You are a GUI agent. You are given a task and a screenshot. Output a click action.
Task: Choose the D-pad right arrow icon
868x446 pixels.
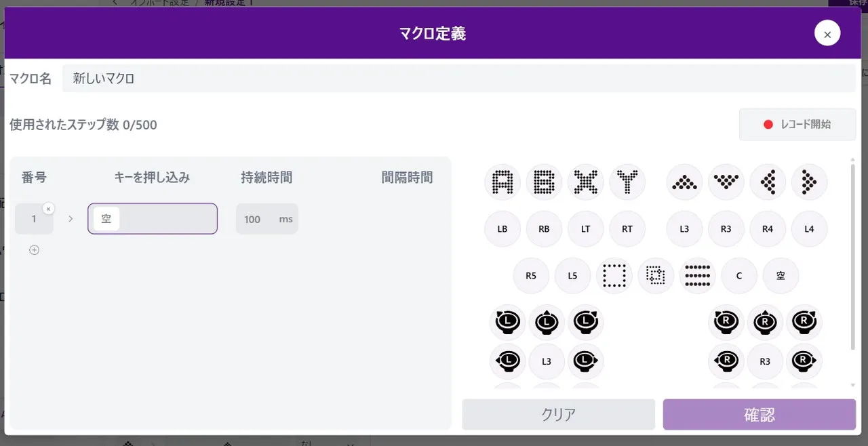click(809, 182)
